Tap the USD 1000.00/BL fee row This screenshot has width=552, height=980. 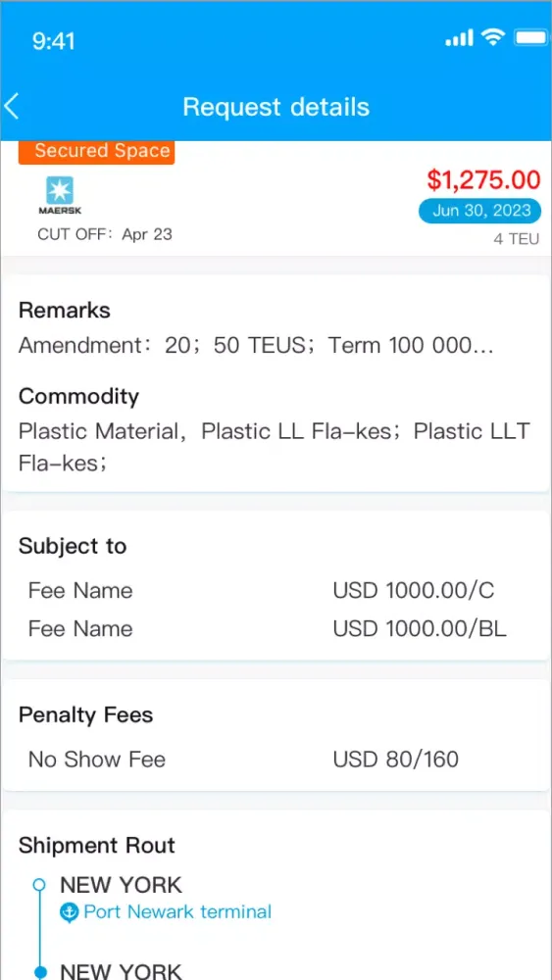[x=276, y=629]
